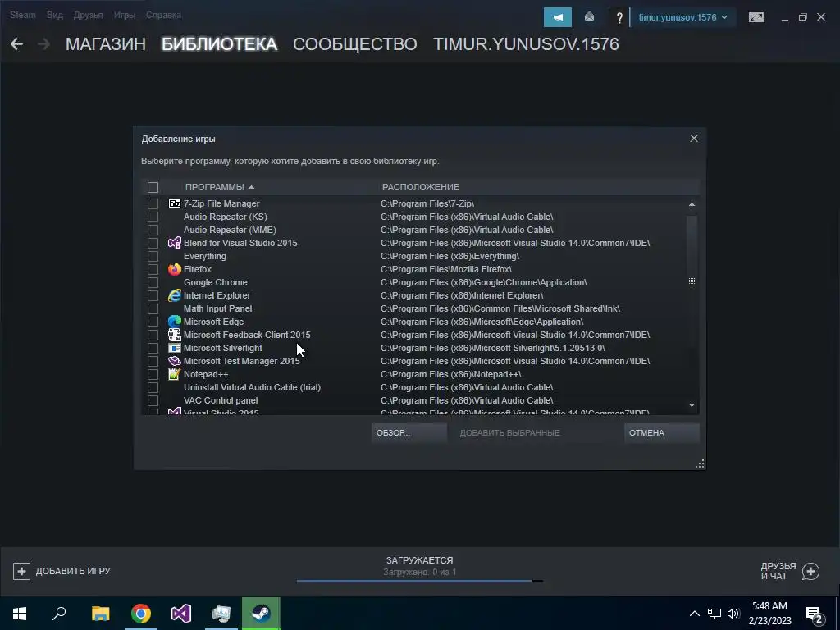Open Visual Studio from taskbar
Image resolution: width=840 pixels, height=630 pixels.
181,614
